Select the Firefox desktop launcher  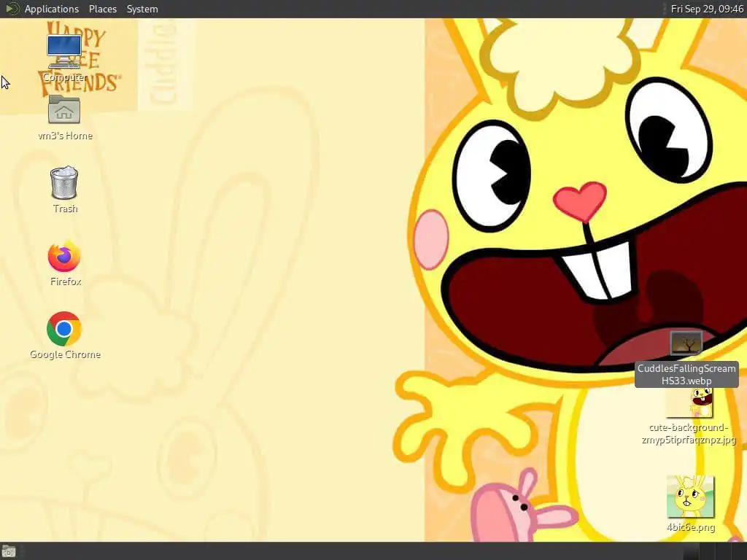[x=64, y=256]
